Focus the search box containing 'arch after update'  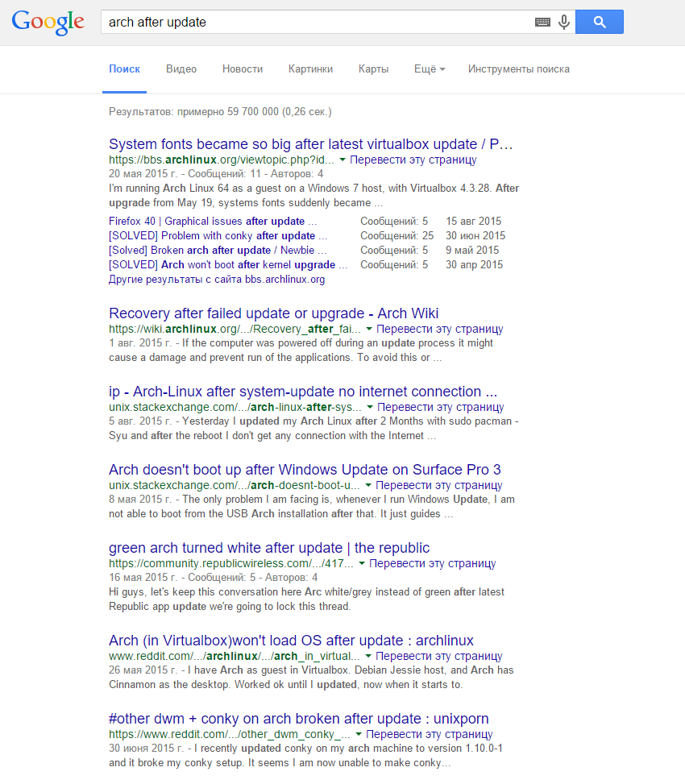pyautogui.click(x=318, y=22)
